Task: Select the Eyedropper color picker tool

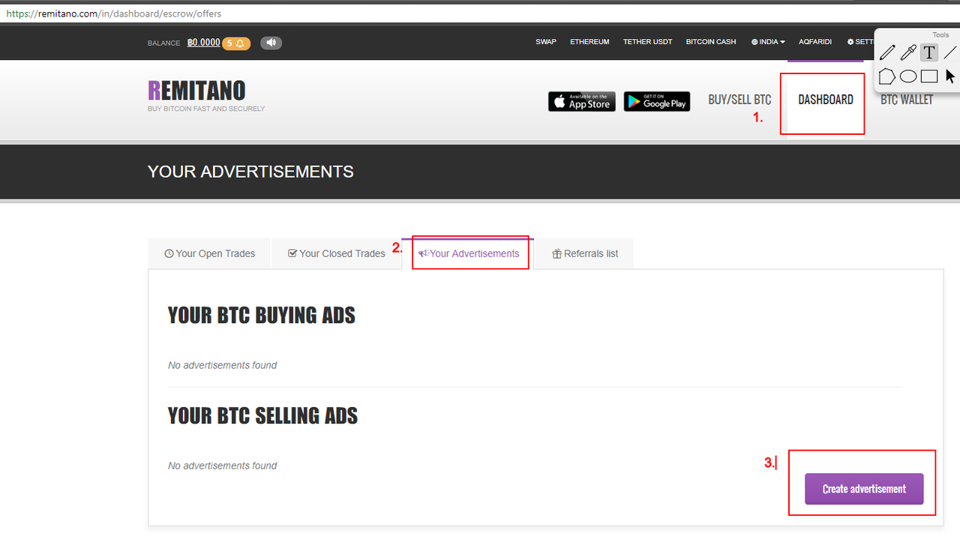Action: tap(908, 52)
